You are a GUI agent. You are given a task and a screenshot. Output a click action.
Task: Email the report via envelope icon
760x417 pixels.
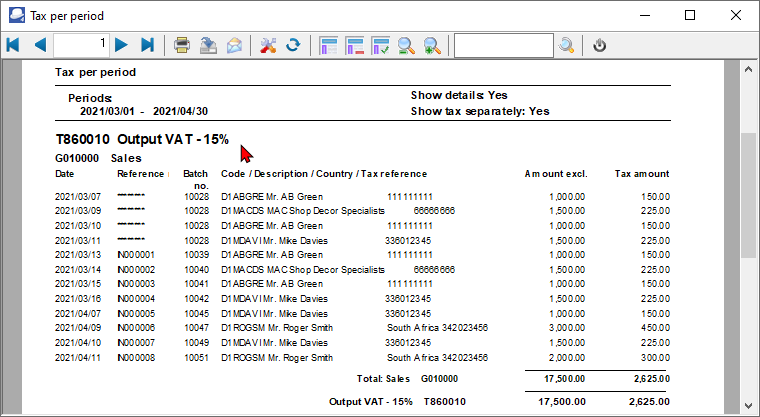235,45
